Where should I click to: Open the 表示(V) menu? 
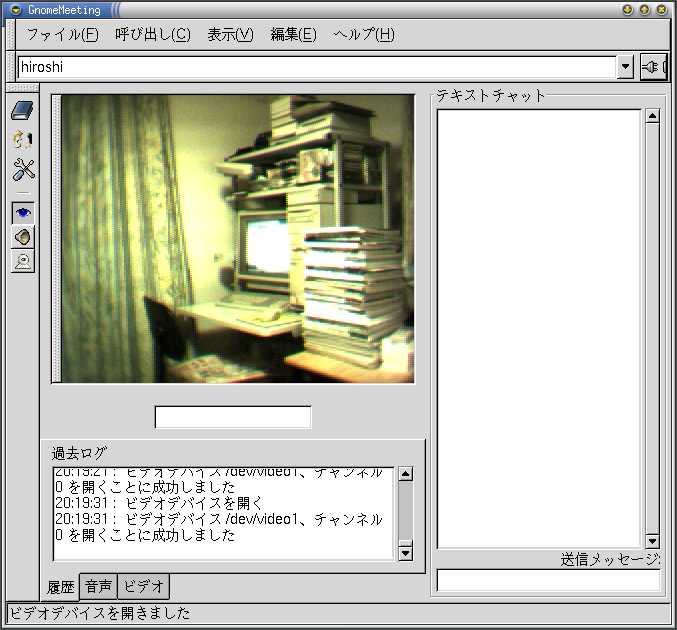[230, 34]
